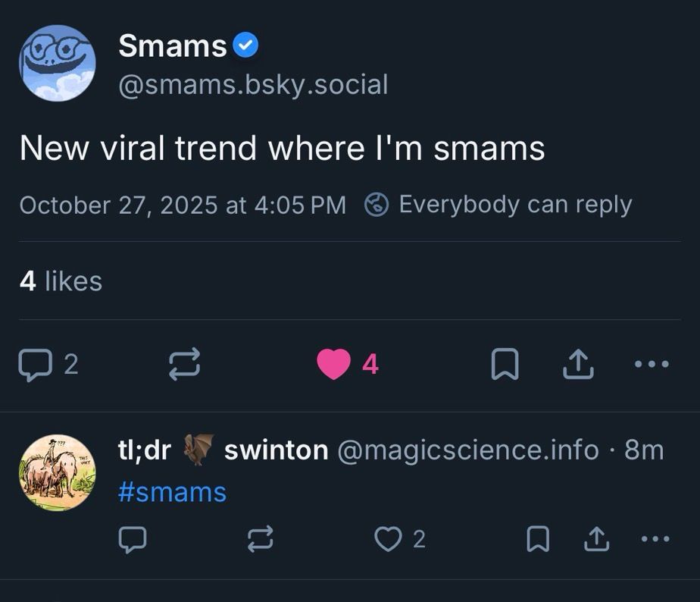Like swinton's reply with 2 likes
Screen dimensions: 700x602
388,539
